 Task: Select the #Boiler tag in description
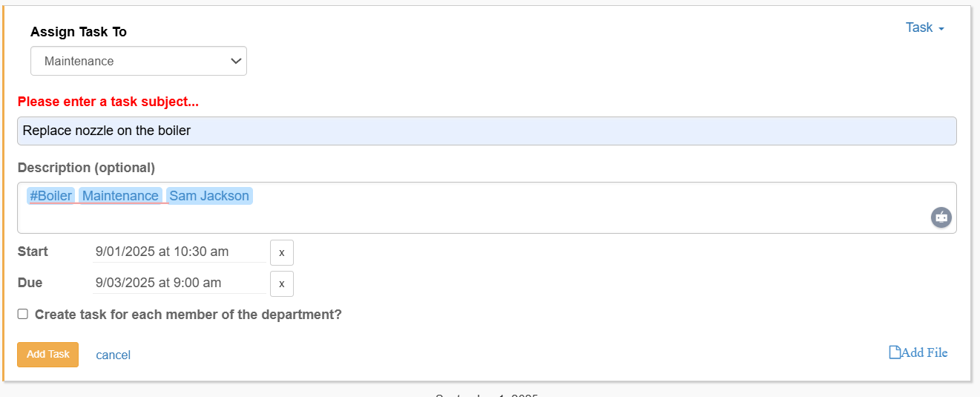[51, 196]
